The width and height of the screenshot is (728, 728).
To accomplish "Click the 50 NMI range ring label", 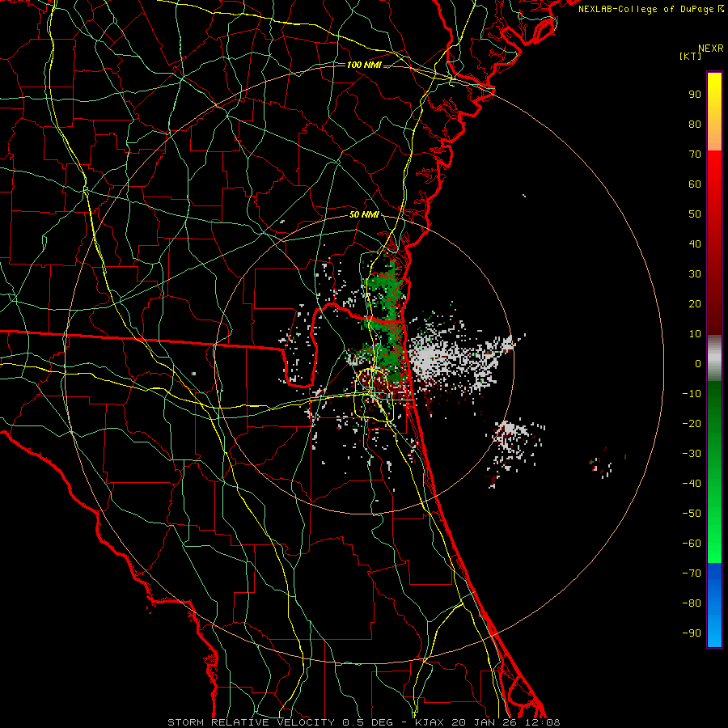I will [x=364, y=214].
